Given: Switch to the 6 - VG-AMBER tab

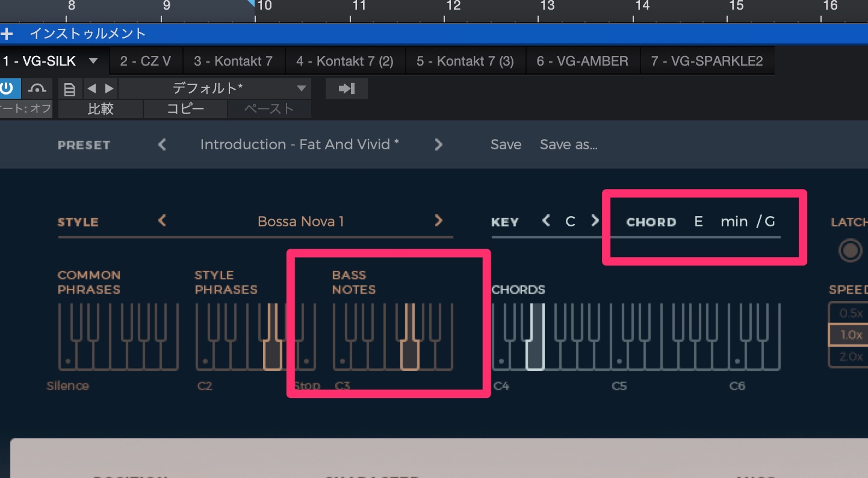Looking at the screenshot, I should [582, 61].
